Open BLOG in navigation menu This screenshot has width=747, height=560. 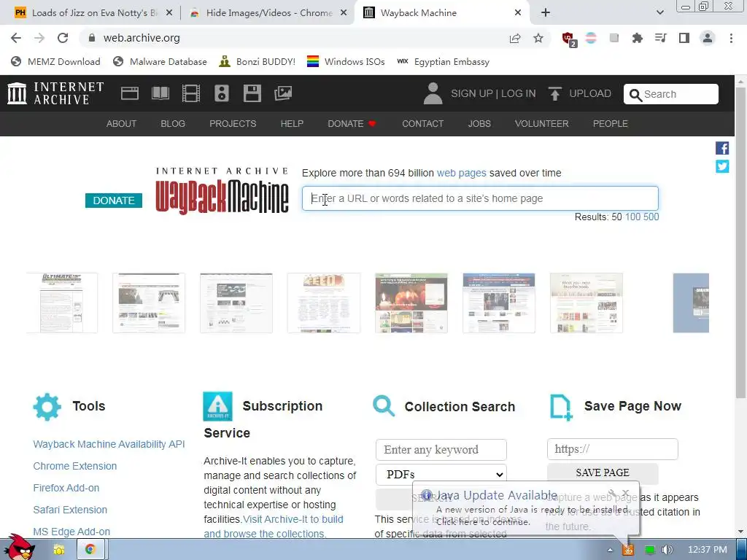tap(173, 124)
